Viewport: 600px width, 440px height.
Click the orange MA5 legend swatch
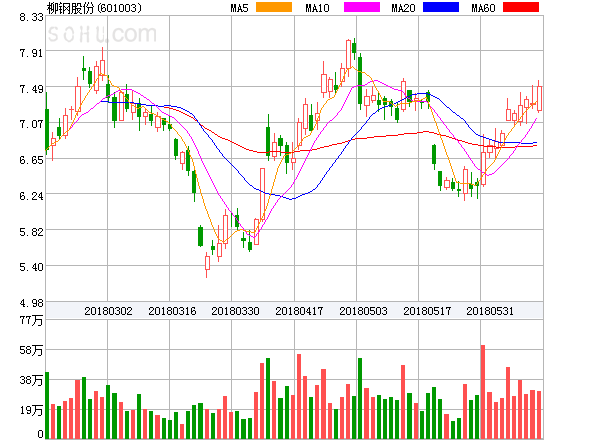(x=274, y=7)
